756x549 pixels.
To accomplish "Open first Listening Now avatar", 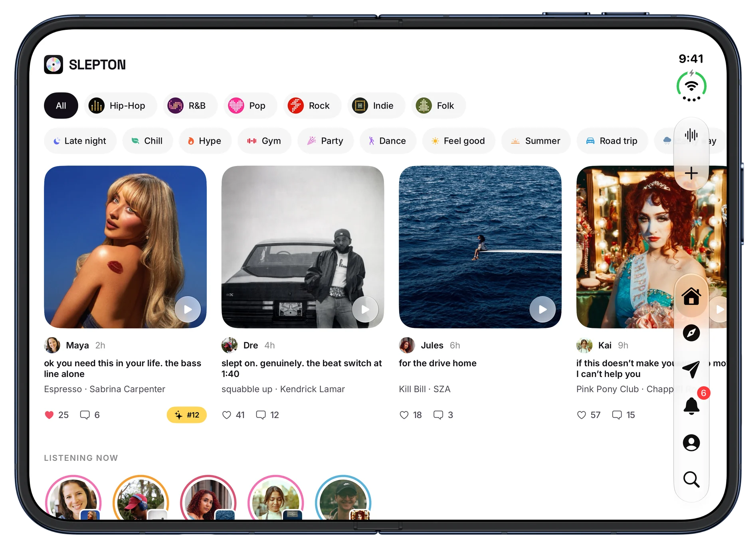I will 73,499.
